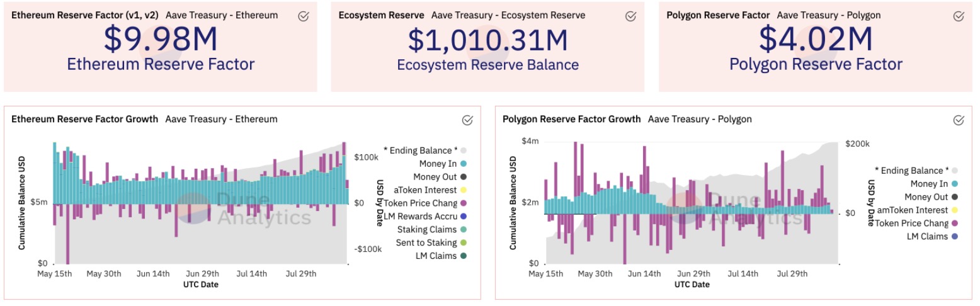Toggle LM Claims series in Ethereum chart legend

(441, 256)
